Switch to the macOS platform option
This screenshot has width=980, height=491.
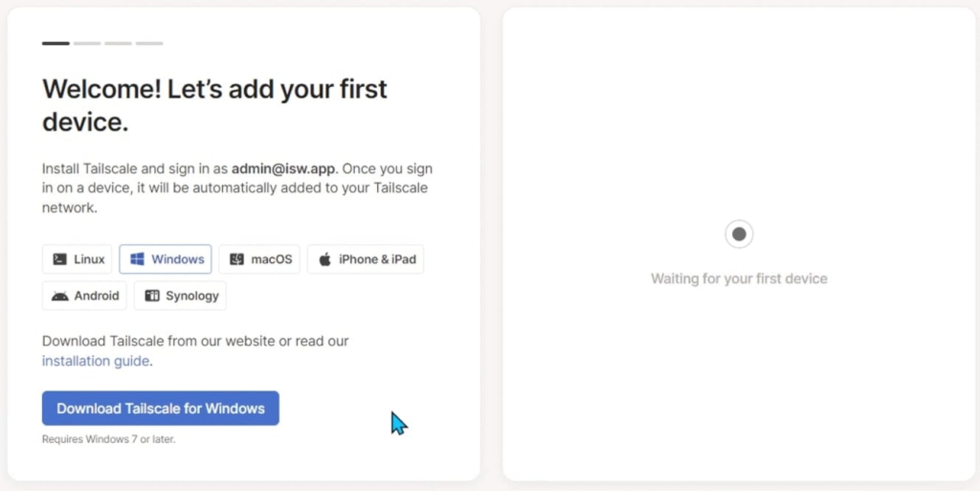pyautogui.click(x=259, y=259)
